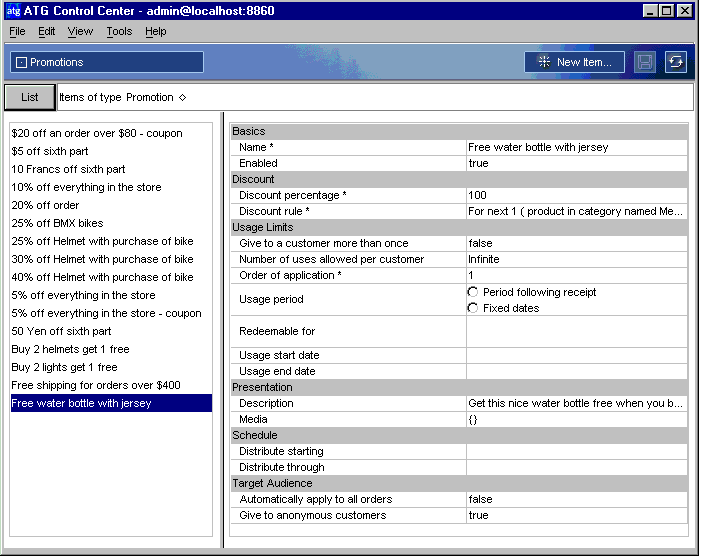Screen dimensions: 701x559
Task: Click the Basics section header
Action: pyautogui.click(x=459, y=131)
